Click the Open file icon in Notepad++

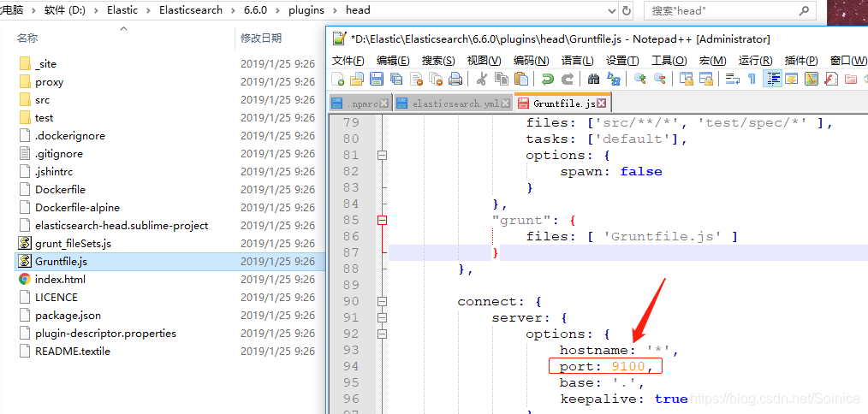(x=357, y=80)
